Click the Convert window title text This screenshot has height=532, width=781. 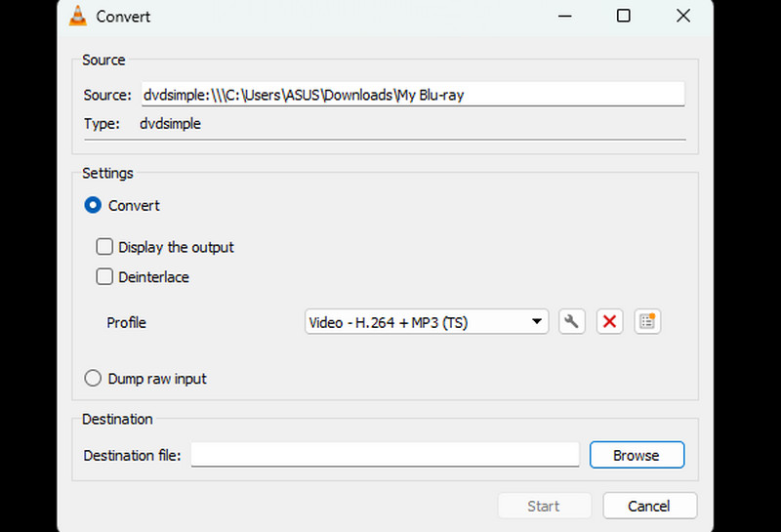[x=123, y=17]
